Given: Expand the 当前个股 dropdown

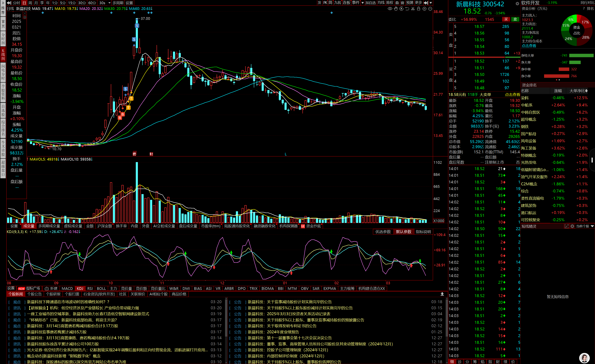Looking at the screenshot, I should click(592, 226).
